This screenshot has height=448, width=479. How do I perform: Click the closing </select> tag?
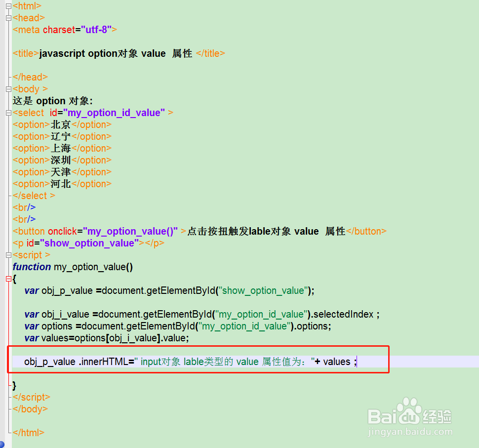coord(34,196)
